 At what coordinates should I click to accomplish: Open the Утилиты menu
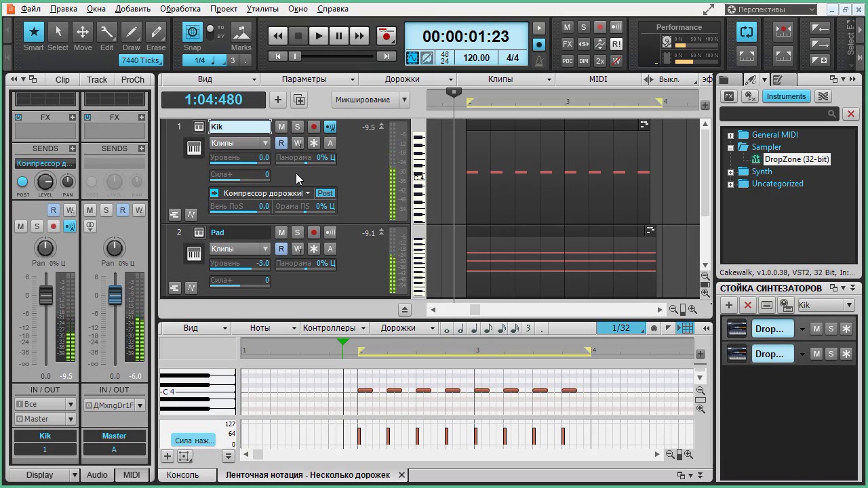click(262, 9)
